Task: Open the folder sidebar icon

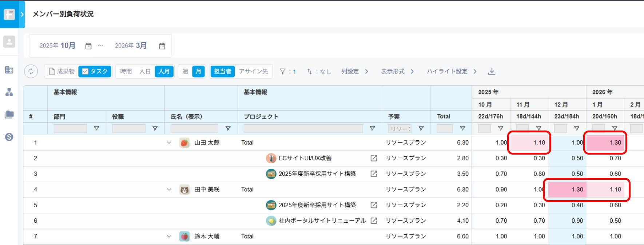Action: [x=9, y=114]
